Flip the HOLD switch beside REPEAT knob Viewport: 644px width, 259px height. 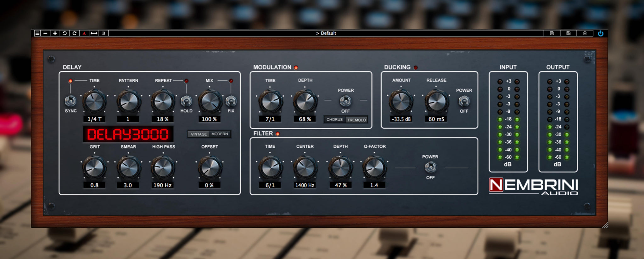(186, 101)
